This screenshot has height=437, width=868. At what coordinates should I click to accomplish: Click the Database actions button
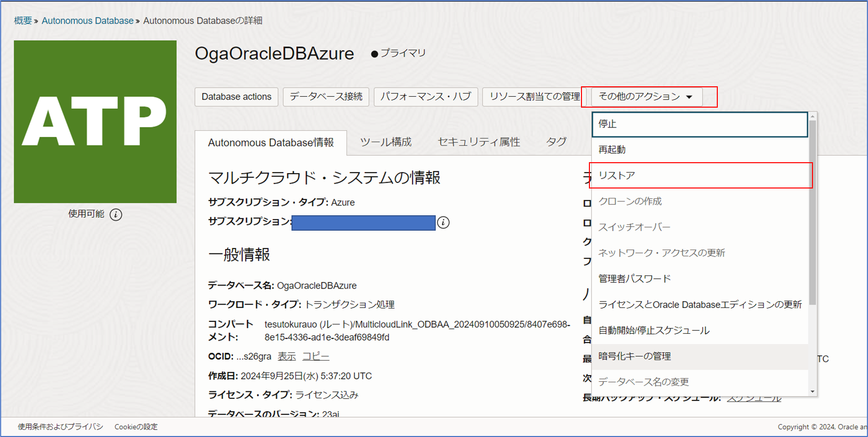pyautogui.click(x=236, y=97)
